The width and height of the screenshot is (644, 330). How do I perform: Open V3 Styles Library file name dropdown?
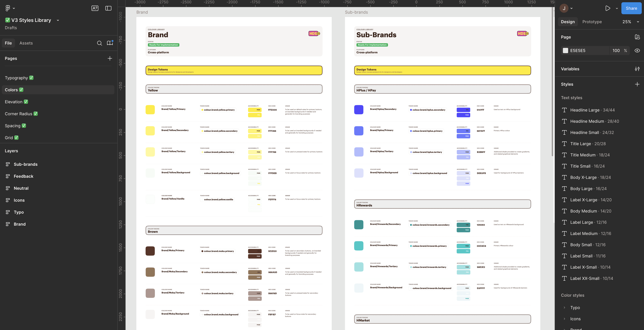[58, 20]
